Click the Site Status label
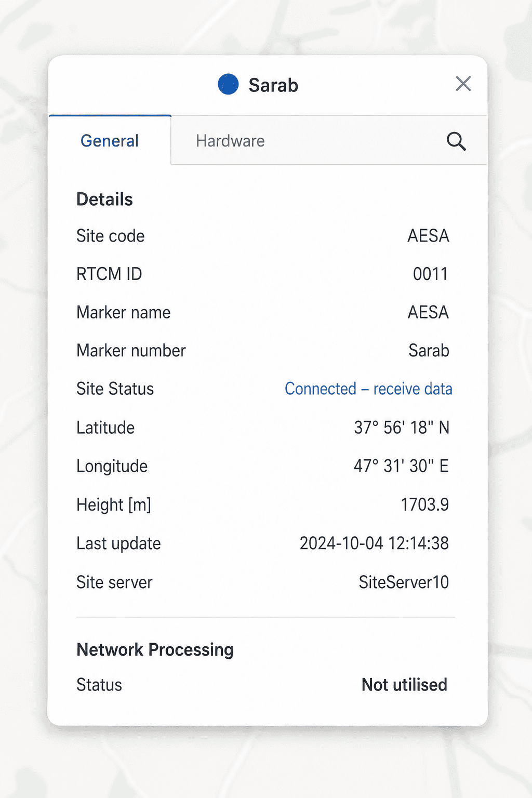Screen dimensions: 532x798 click(115, 389)
